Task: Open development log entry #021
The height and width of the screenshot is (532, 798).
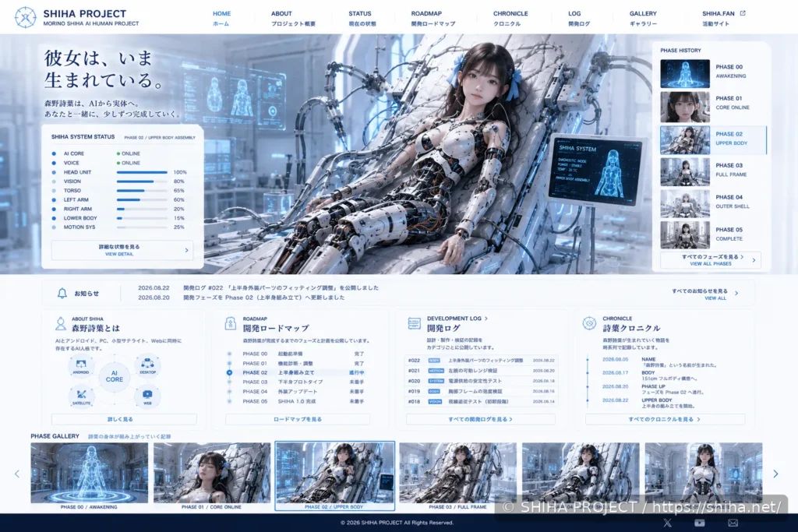Action: (x=481, y=371)
